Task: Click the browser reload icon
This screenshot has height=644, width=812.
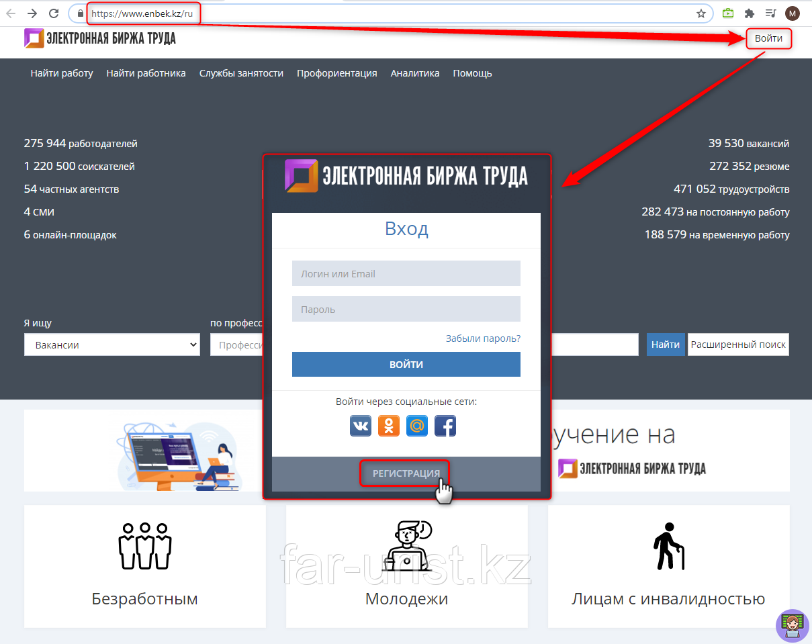Action: [54, 13]
